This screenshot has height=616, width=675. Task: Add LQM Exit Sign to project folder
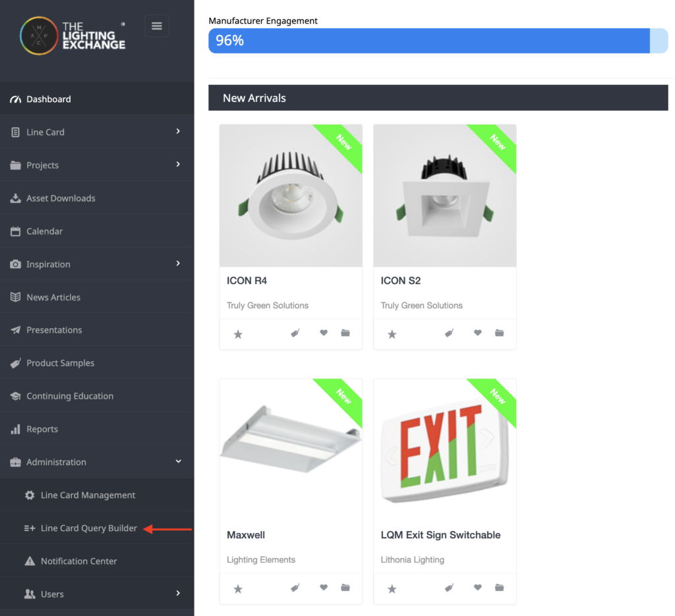coord(499,588)
